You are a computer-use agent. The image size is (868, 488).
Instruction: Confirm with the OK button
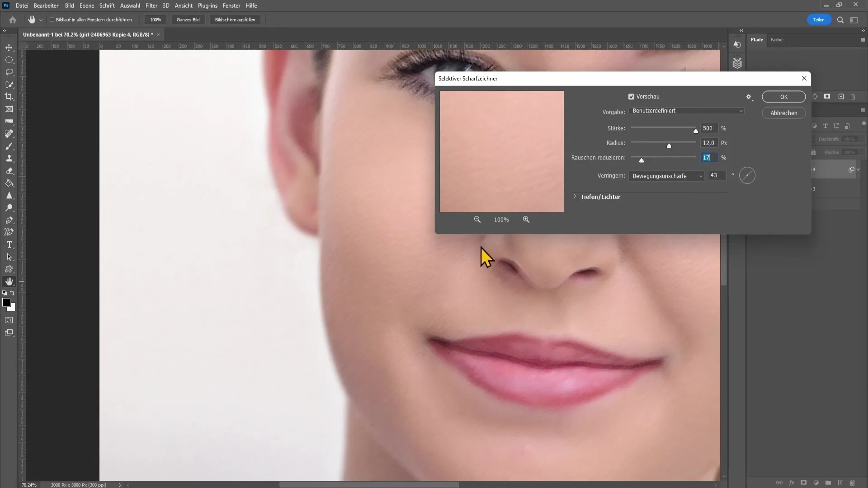click(x=783, y=97)
